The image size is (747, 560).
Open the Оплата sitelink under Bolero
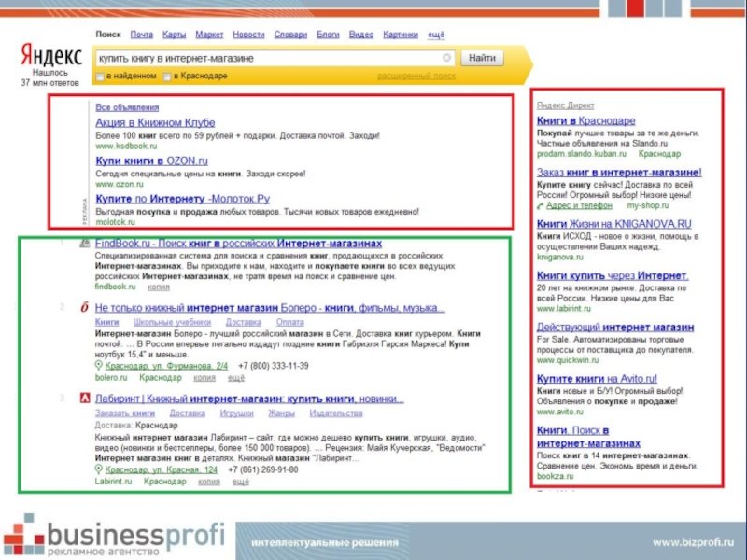point(289,322)
